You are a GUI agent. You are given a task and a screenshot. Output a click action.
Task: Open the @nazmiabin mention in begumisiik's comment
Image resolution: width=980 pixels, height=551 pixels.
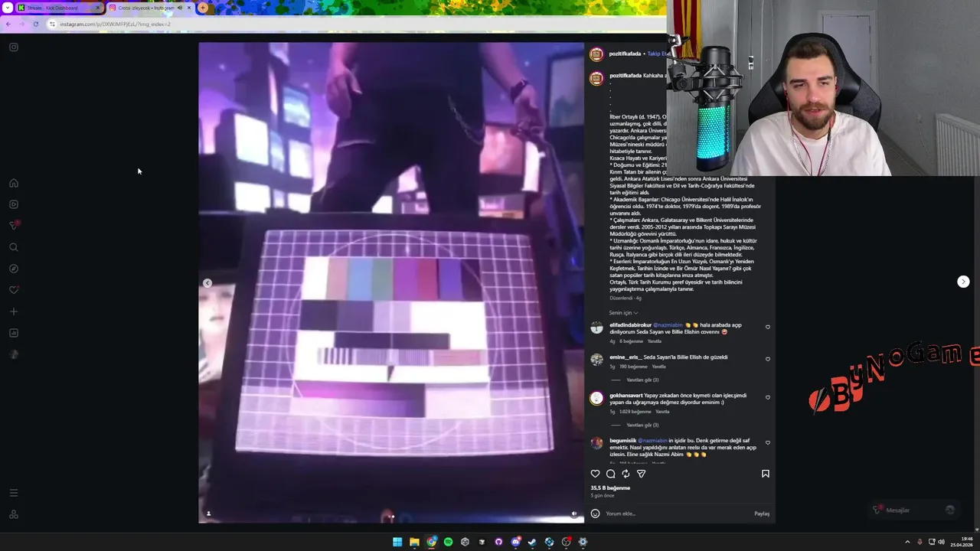pyautogui.click(x=652, y=441)
